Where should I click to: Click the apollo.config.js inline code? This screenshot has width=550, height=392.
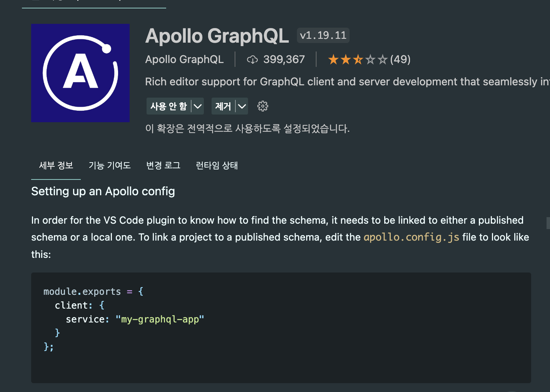coord(412,237)
